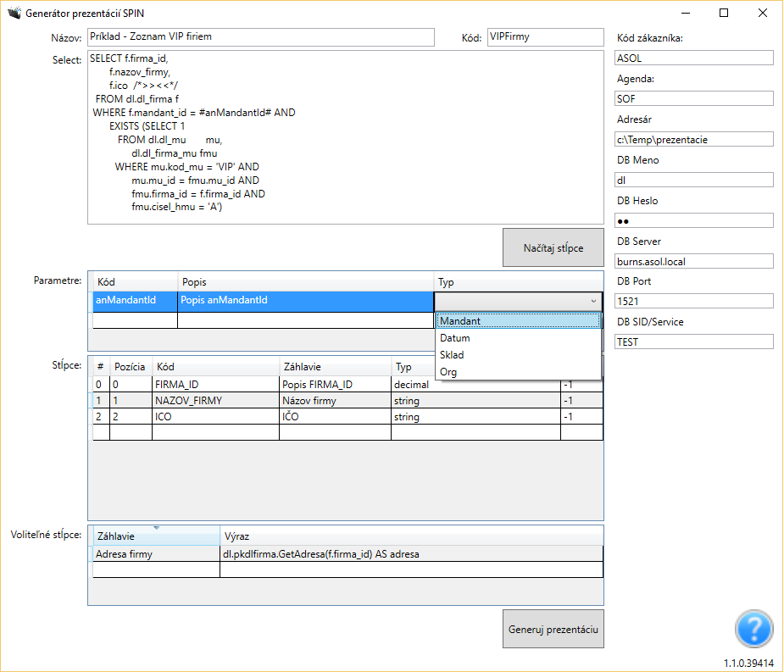
Task: Click the empty new row in Voliteľné stĺpce
Action: (x=348, y=569)
